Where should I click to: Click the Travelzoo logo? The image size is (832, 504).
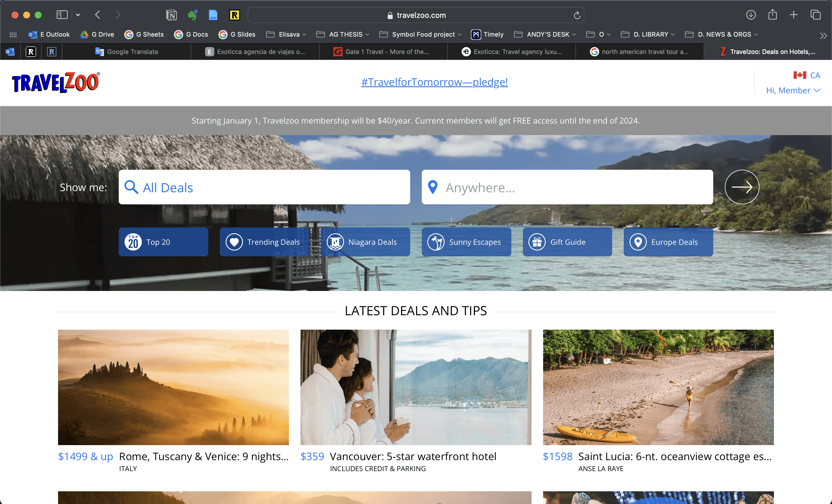pyautogui.click(x=56, y=82)
